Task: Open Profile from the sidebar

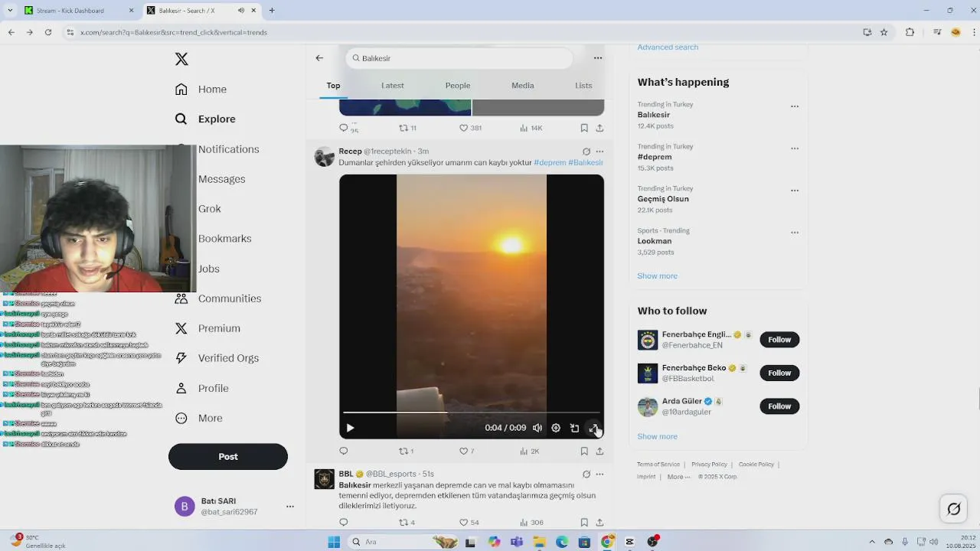Action: pyautogui.click(x=201, y=388)
